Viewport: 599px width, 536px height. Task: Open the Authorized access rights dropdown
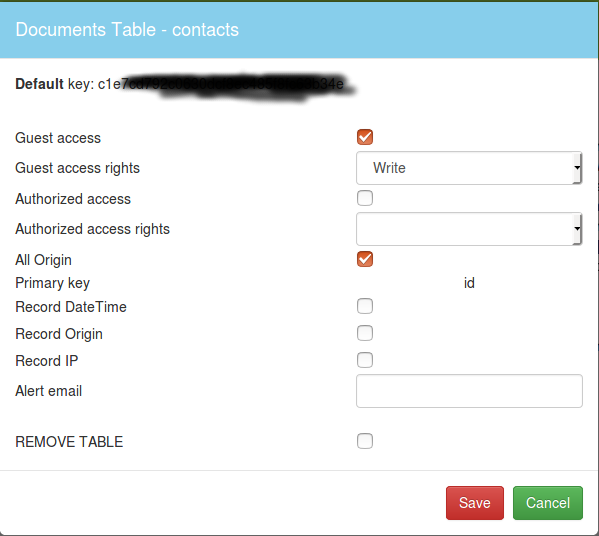coord(469,229)
